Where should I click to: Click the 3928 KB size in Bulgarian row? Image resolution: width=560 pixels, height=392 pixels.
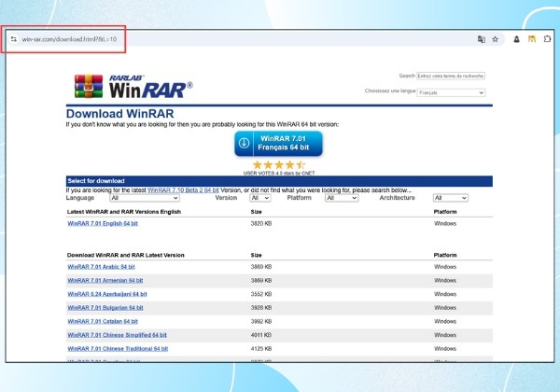click(x=261, y=307)
